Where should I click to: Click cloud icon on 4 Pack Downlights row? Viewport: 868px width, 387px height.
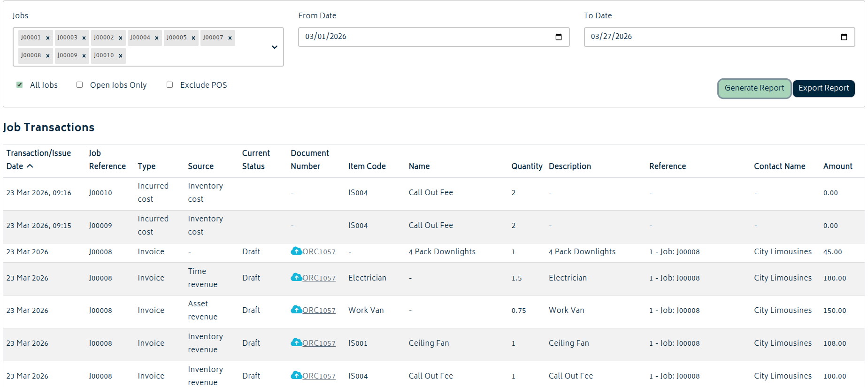point(296,251)
